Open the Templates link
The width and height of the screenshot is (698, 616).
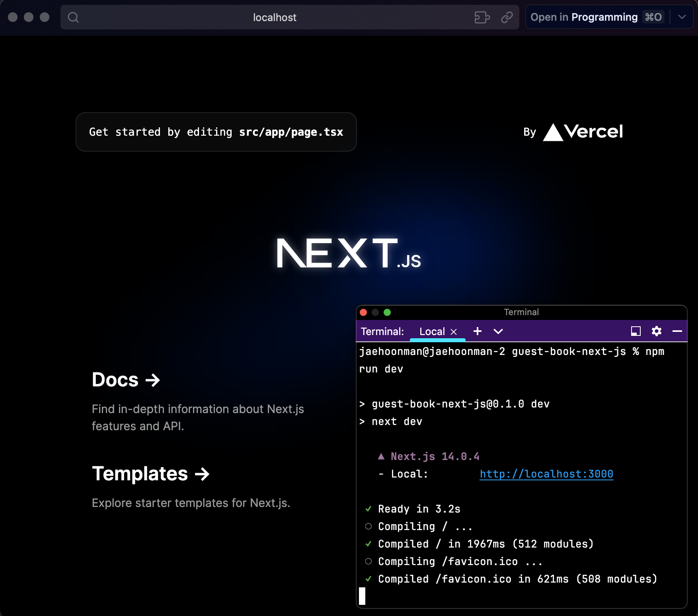(151, 474)
